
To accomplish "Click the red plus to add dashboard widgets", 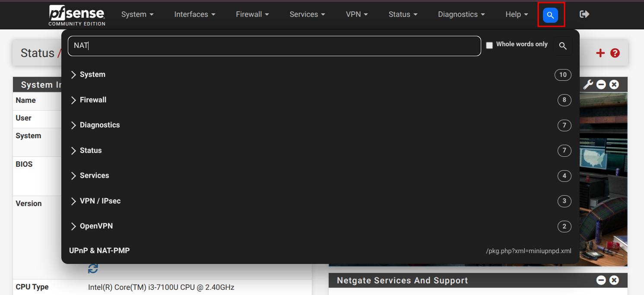I will (x=600, y=53).
